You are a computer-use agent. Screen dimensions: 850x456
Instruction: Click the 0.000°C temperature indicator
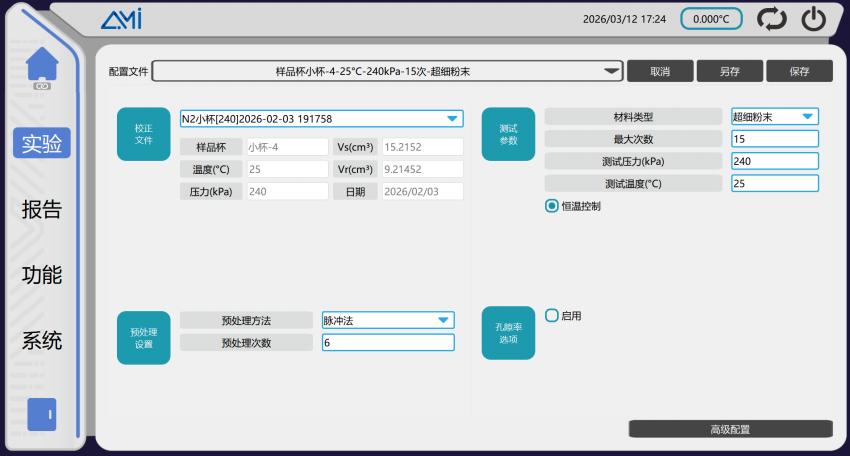pyautogui.click(x=711, y=19)
